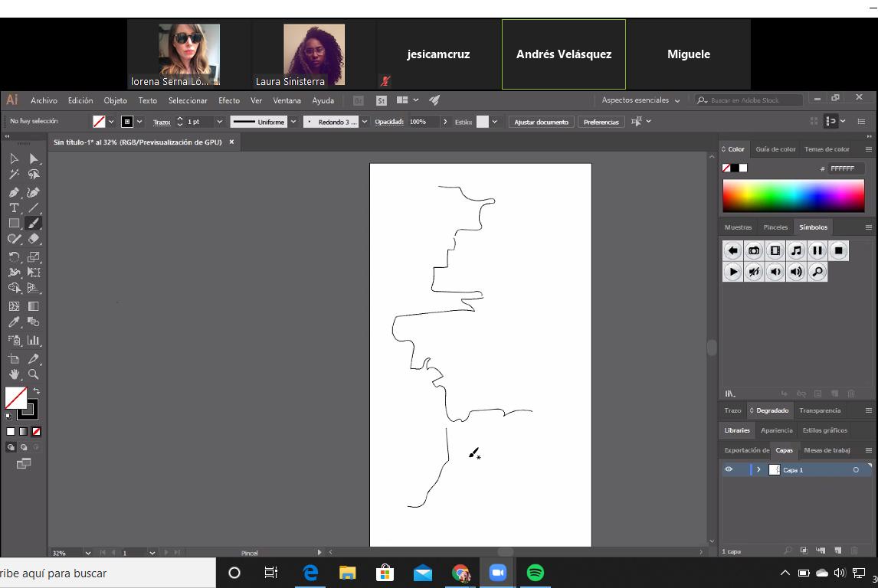This screenshot has width=878, height=588.
Task: Open stroke weight 1 pt dropdown
Action: [x=219, y=122]
